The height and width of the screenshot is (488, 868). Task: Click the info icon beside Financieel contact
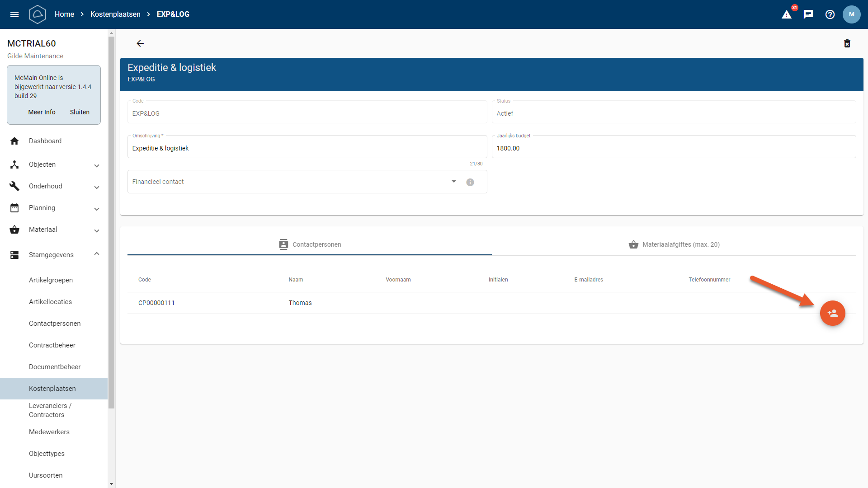[x=470, y=182]
